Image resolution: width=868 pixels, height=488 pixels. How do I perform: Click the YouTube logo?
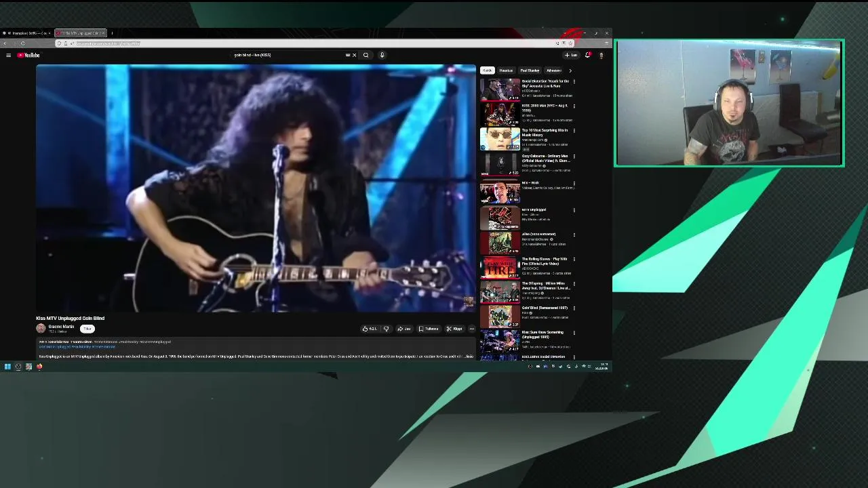point(28,55)
